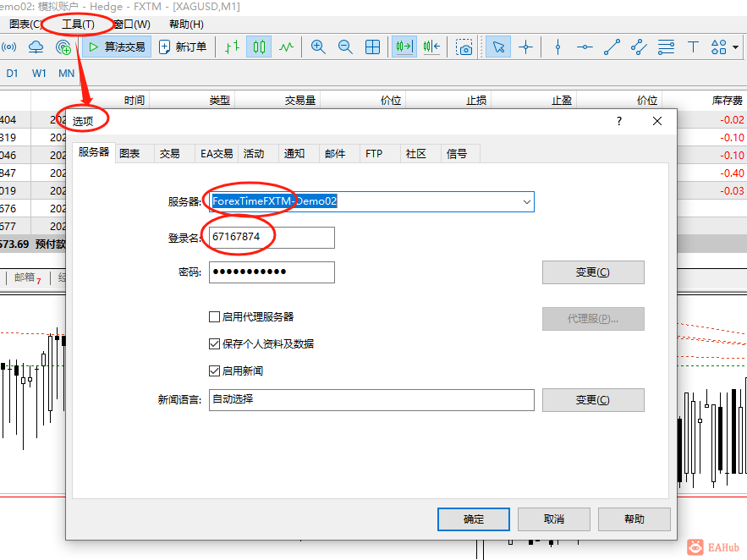Click 变更(C) button next to password

click(593, 272)
